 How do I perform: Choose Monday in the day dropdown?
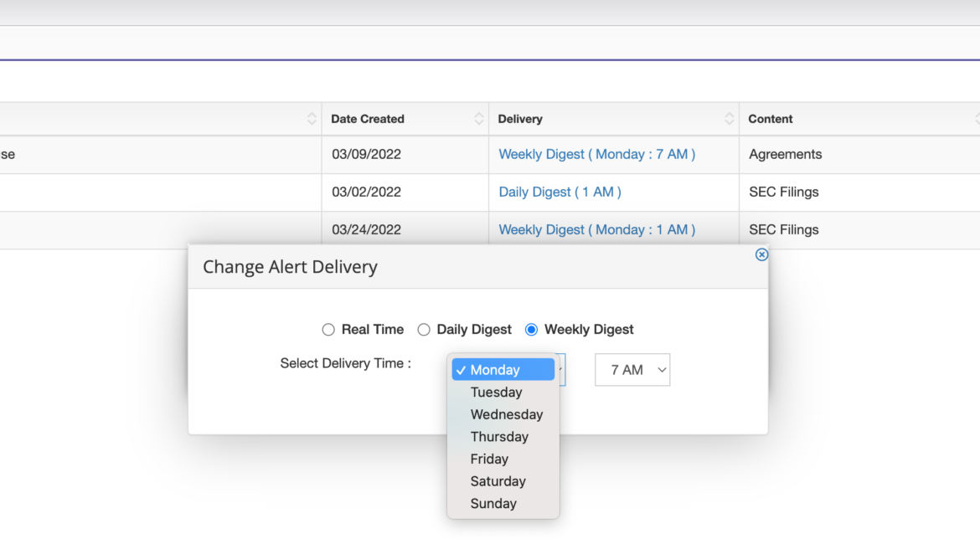503,370
